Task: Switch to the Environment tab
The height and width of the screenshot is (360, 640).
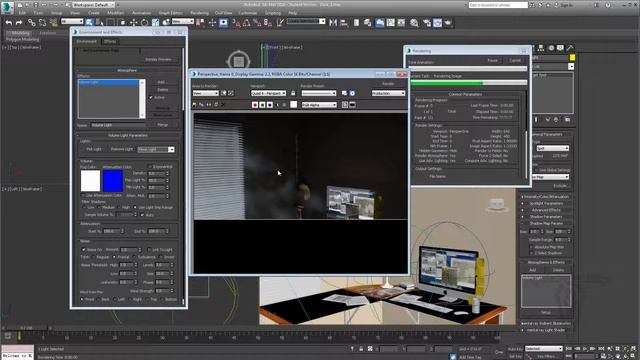Action: pos(87,41)
